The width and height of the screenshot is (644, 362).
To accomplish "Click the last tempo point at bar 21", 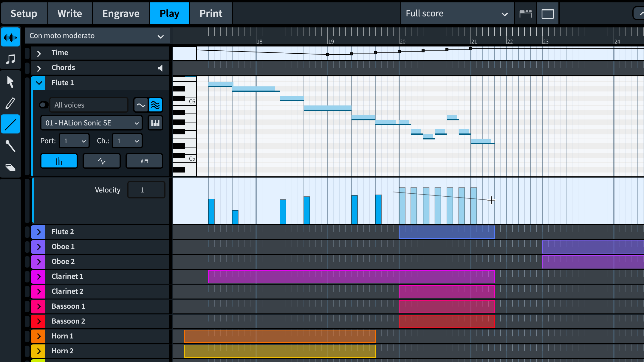I will [471, 49].
